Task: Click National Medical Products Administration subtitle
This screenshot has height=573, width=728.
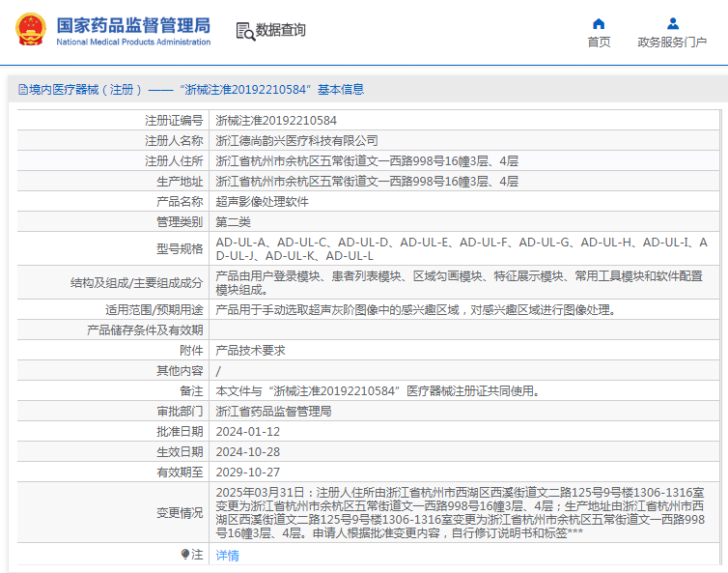Action: [133, 42]
